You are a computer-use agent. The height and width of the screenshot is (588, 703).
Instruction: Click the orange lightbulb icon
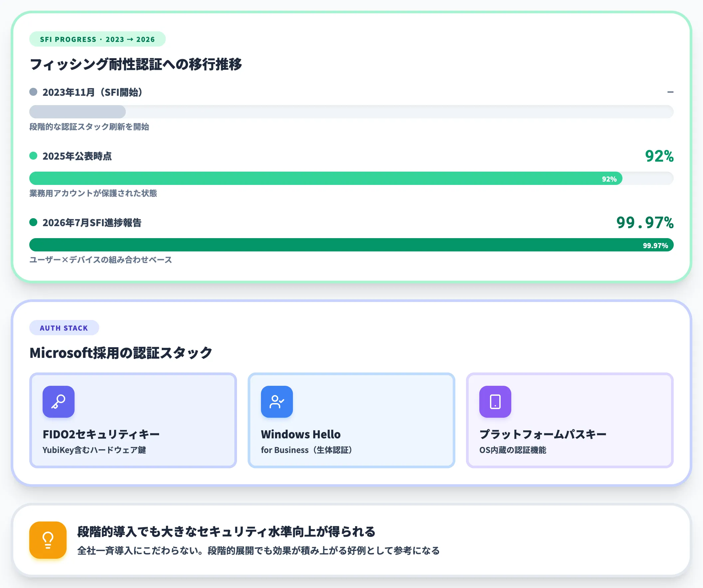(x=48, y=540)
